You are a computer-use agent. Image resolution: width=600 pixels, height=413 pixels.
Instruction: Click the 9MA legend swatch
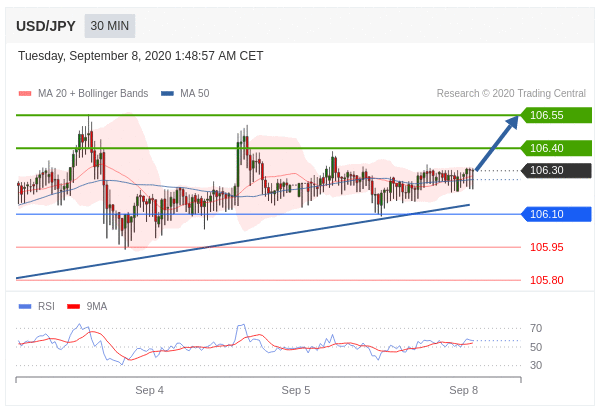[73, 306]
